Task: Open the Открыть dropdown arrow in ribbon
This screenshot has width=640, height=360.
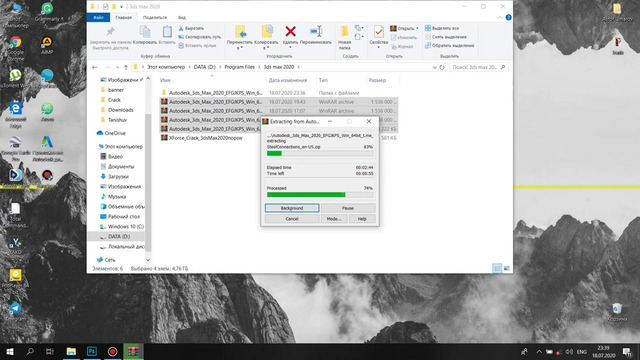Action: point(417,29)
